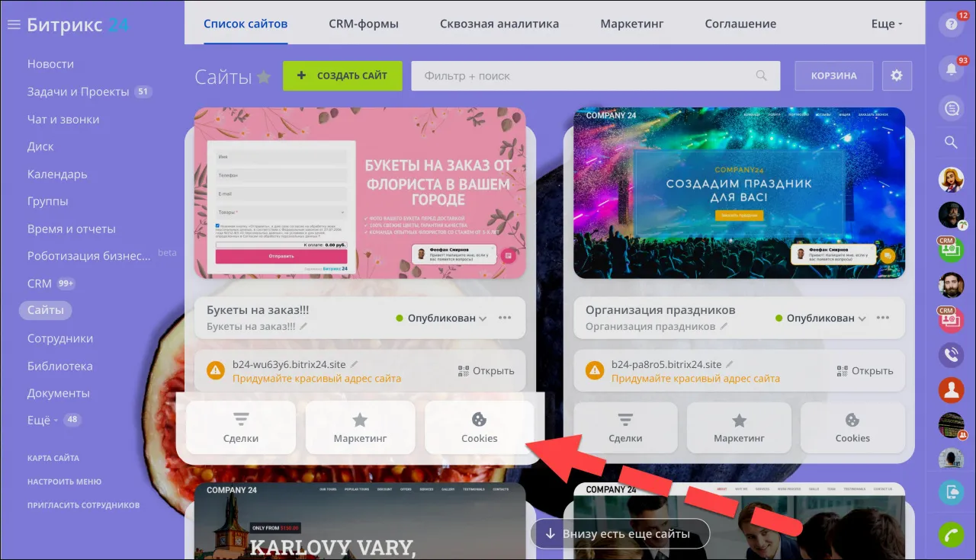The image size is (976, 560).
Task: Open Диск in left menu
Action: [x=40, y=146]
